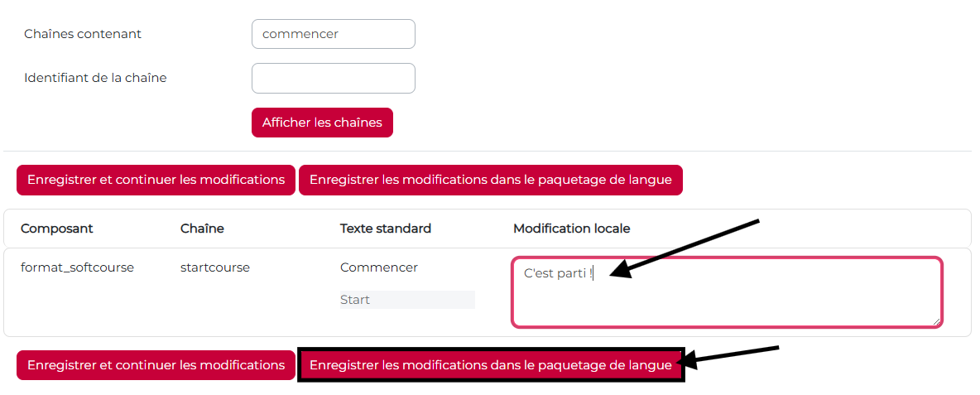Grab the text area resize handle
Image resolution: width=980 pixels, height=395 pixels.
click(936, 320)
